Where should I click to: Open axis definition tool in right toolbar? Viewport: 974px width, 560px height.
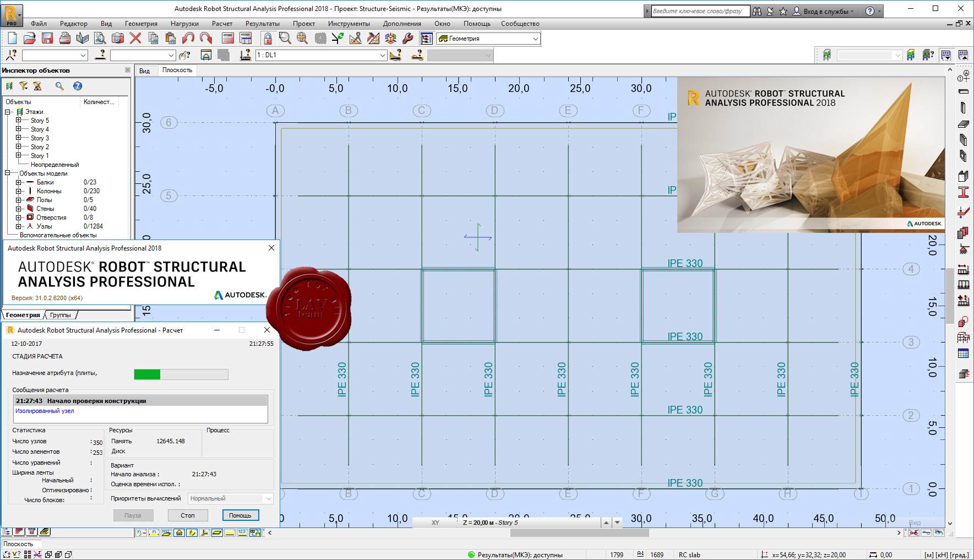pyautogui.click(x=964, y=76)
